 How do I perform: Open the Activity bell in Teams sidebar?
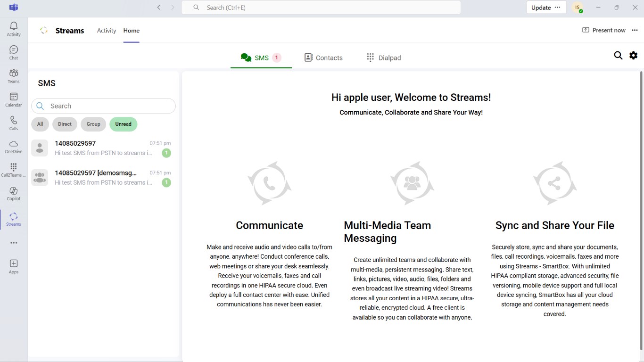coord(14,29)
